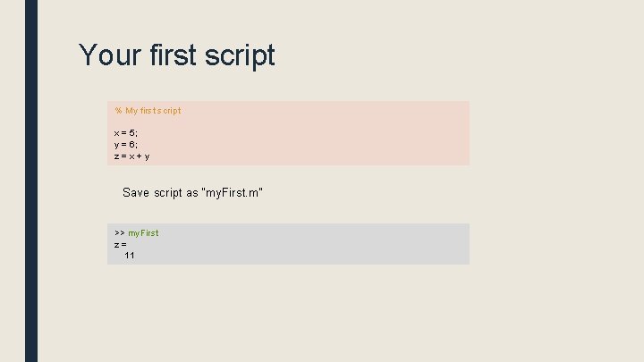
Task: Click the "x = 5;" code line
Action: (x=126, y=132)
